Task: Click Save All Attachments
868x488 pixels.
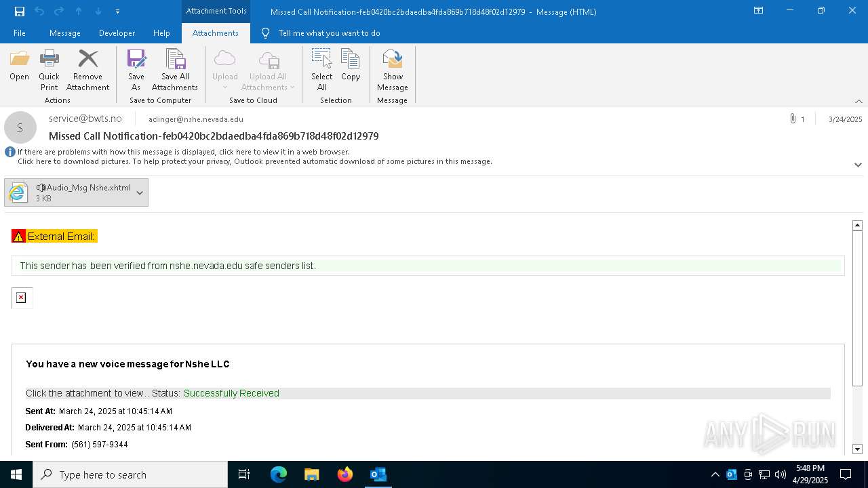Action: [x=175, y=70]
